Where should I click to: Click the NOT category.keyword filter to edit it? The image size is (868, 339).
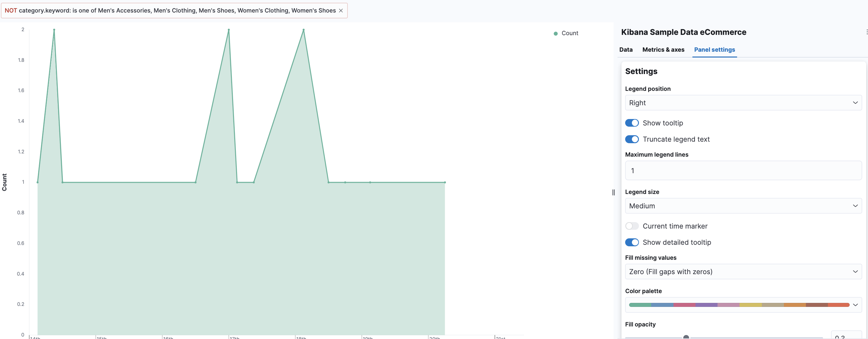(x=169, y=10)
